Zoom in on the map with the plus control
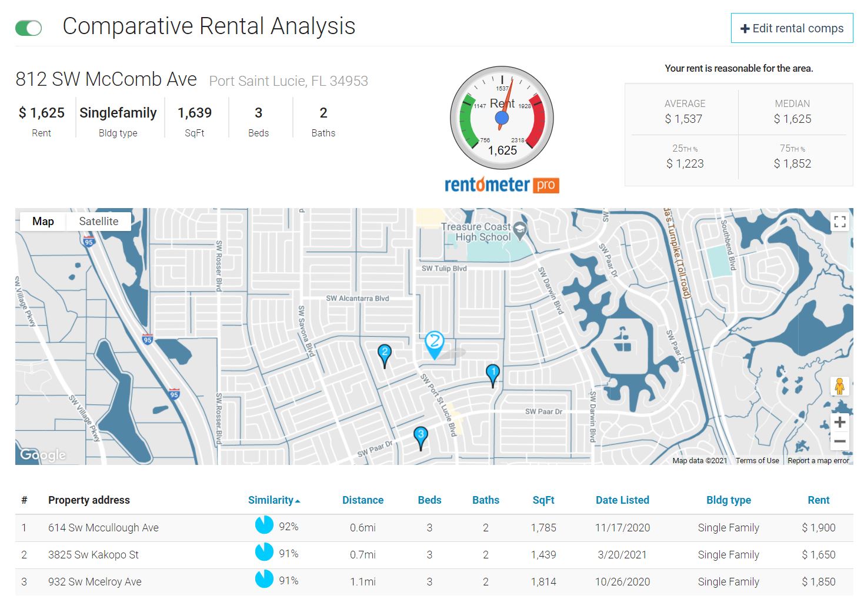Screen dimensions: 864x616 click(840, 421)
